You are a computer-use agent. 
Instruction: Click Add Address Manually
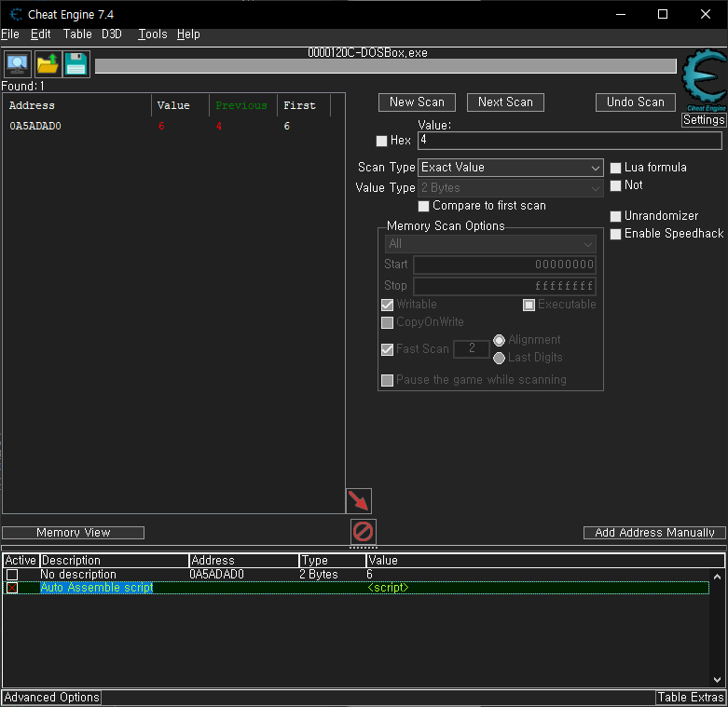[x=654, y=533]
